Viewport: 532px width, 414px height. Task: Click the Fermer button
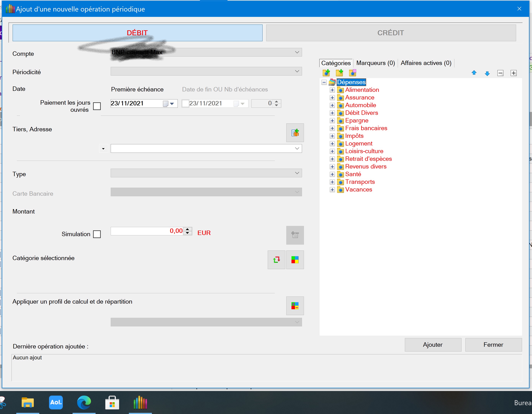point(493,344)
